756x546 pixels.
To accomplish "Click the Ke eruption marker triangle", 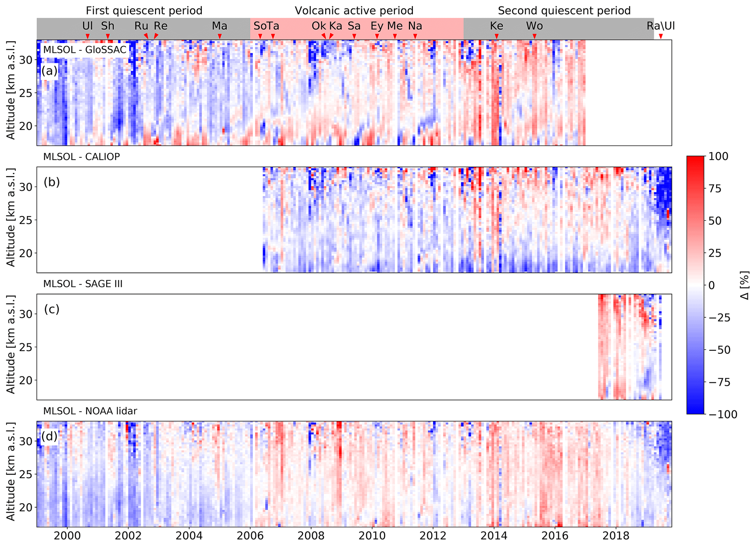I will pyautogui.click(x=496, y=36).
